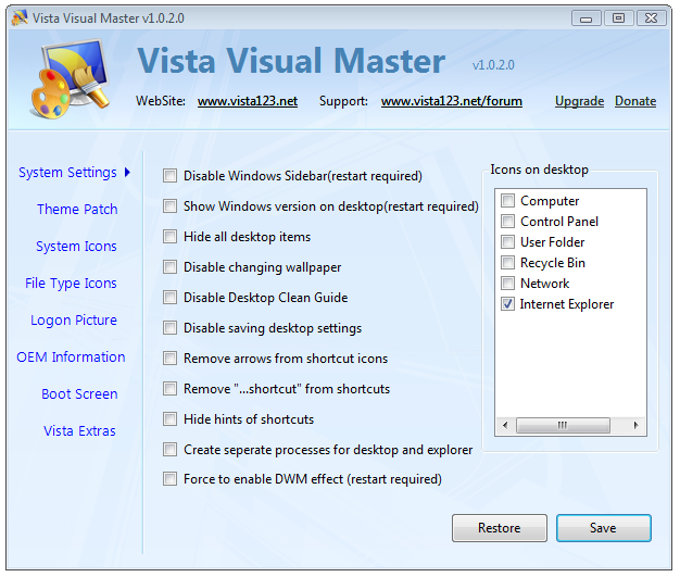Open the System Settings section

pyautogui.click(x=68, y=173)
